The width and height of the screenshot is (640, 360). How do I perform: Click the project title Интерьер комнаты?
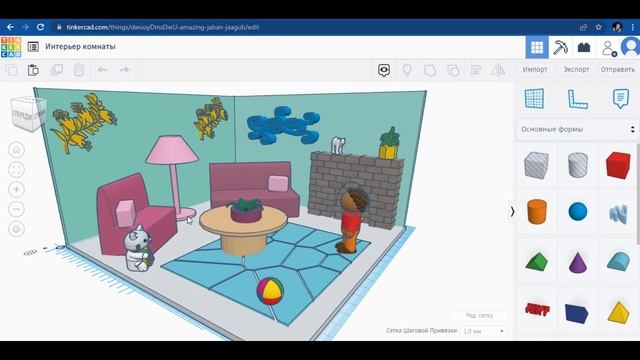80,47
